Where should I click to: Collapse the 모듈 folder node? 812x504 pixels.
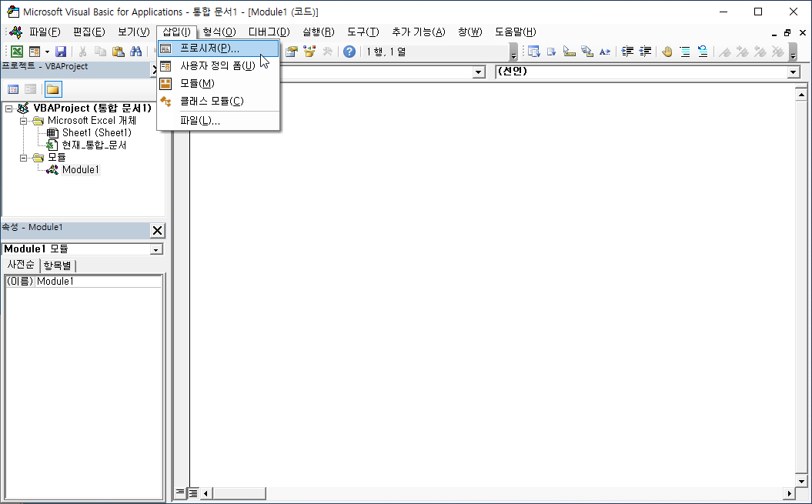(23, 158)
